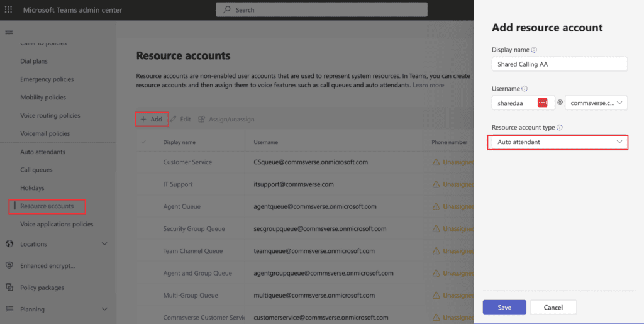Screen dimensions: 644x324
Task: Click the warning icon in IT Support row
Action: [x=436, y=184]
